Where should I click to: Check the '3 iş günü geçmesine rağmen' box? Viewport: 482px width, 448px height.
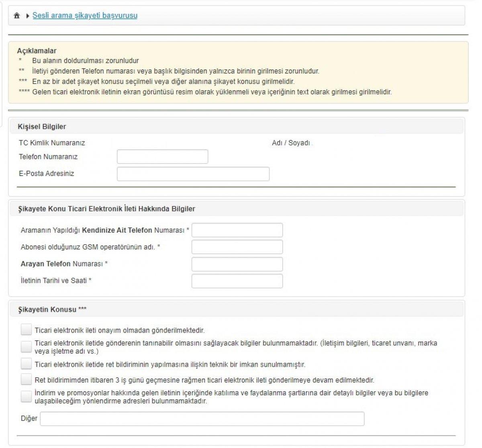click(26, 379)
